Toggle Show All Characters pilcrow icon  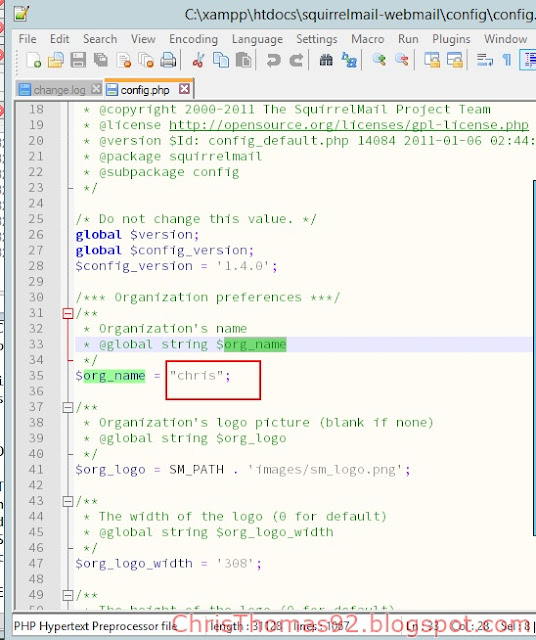[x=507, y=60]
